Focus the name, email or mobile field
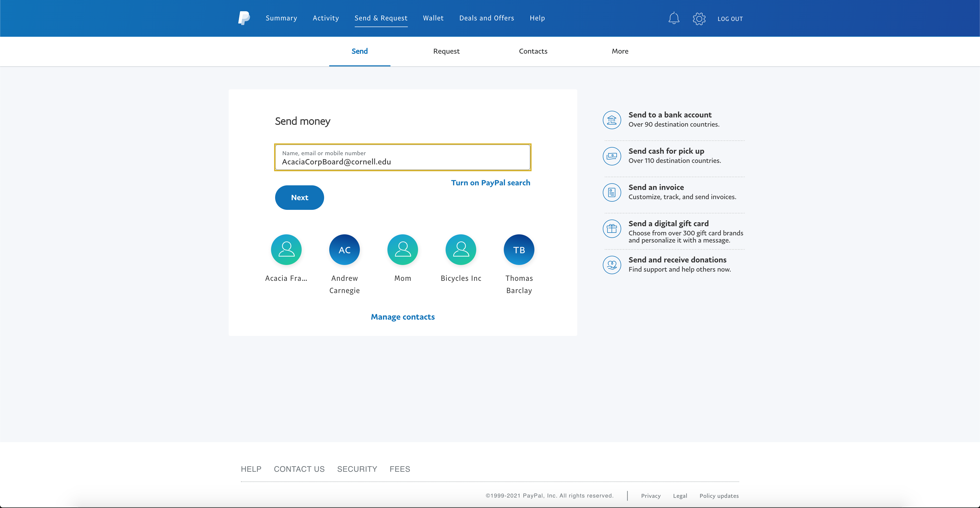The image size is (980, 508). click(x=402, y=157)
